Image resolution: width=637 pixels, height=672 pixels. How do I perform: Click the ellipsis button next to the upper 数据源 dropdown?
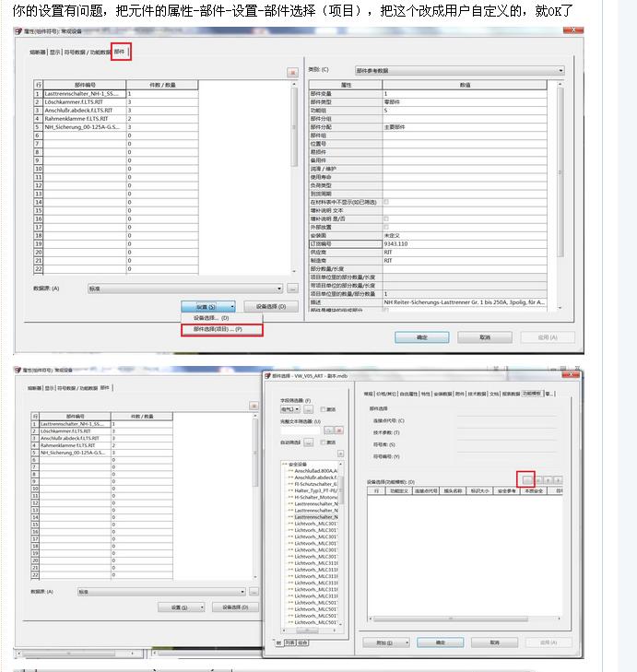coord(292,289)
